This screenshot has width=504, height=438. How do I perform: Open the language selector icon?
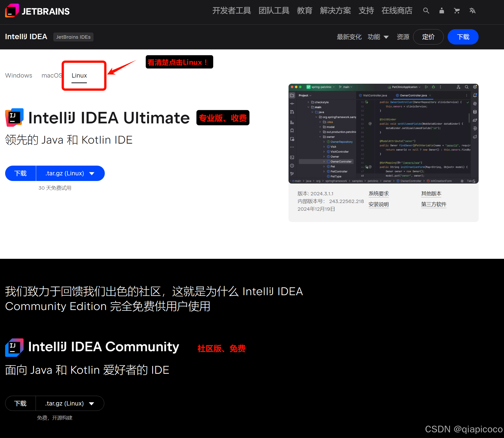472,11
